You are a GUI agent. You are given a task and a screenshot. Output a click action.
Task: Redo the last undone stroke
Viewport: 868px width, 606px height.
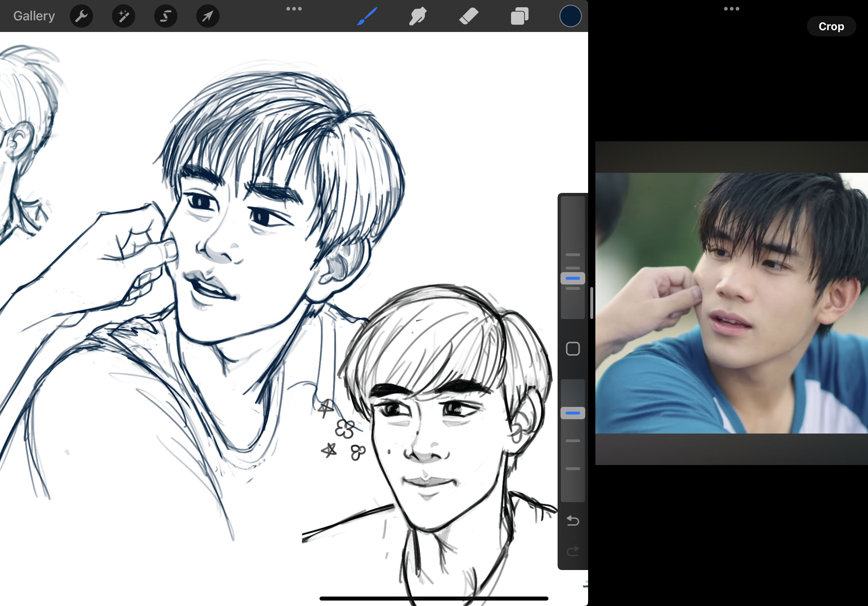coord(572,551)
